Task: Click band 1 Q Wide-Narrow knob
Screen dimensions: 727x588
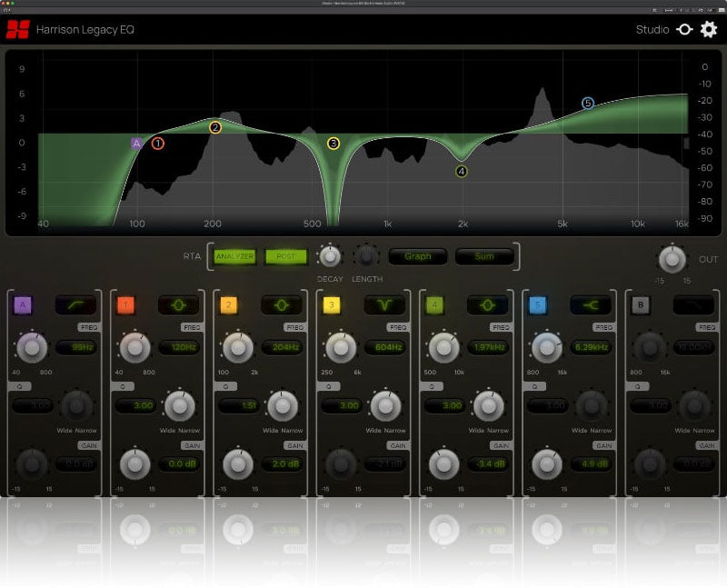Action: pyautogui.click(x=179, y=406)
